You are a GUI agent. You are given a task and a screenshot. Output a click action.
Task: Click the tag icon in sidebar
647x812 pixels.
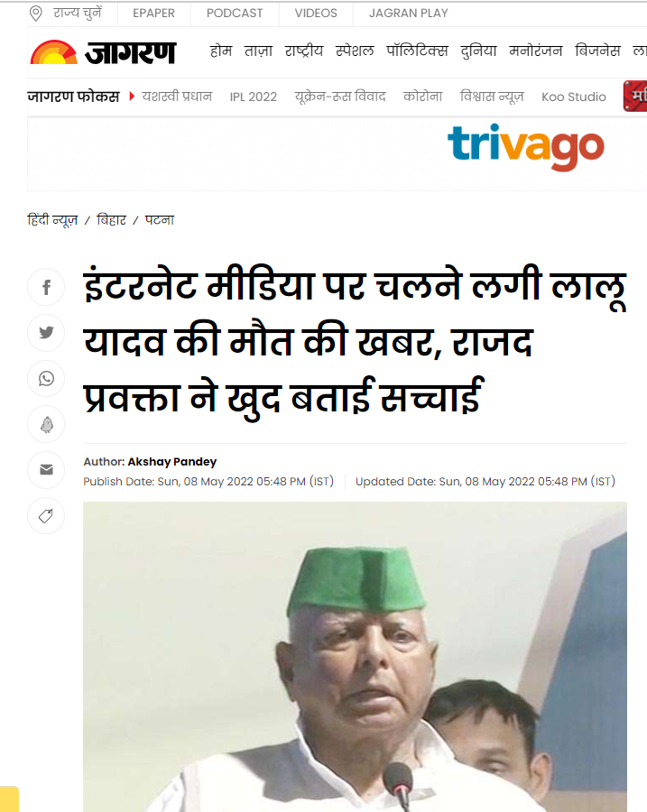(46, 516)
